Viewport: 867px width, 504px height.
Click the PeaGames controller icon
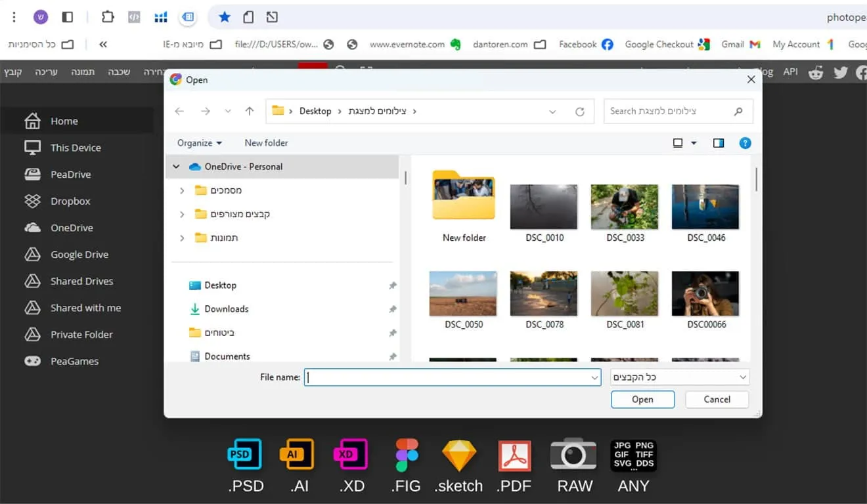[x=32, y=361]
